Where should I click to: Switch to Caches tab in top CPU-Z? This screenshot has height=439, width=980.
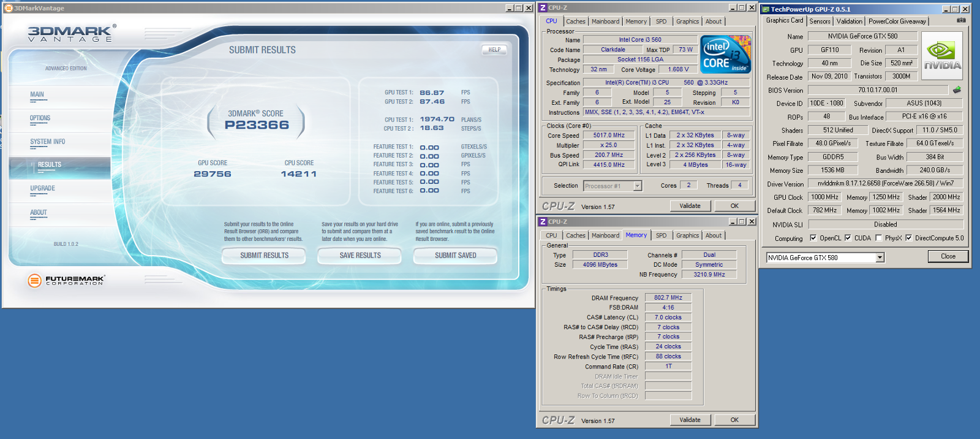click(x=575, y=21)
